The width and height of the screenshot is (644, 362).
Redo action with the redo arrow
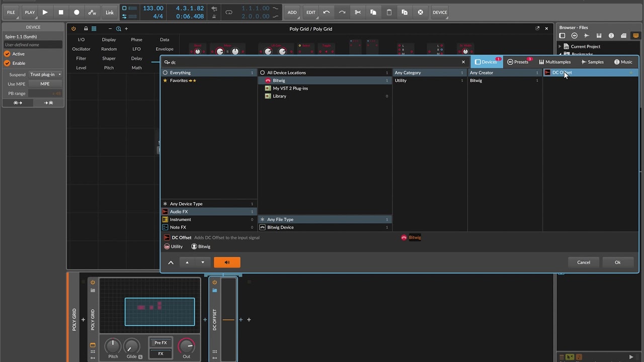tap(342, 12)
